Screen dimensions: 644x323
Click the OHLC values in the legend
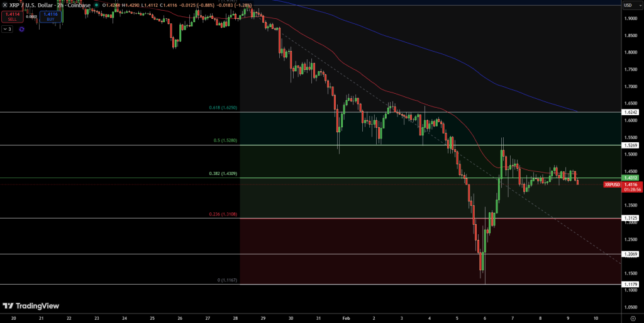coord(177,5)
